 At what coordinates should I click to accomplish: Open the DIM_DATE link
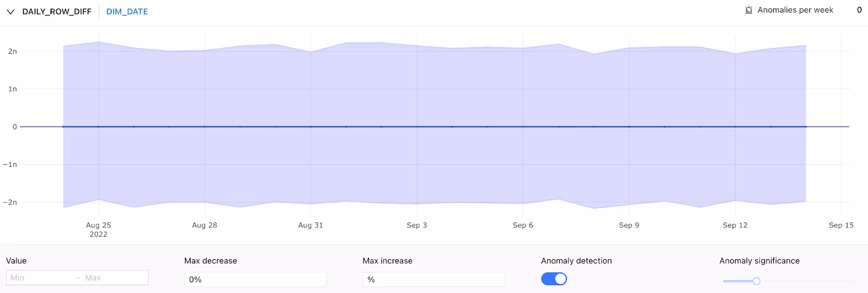coord(127,11)
